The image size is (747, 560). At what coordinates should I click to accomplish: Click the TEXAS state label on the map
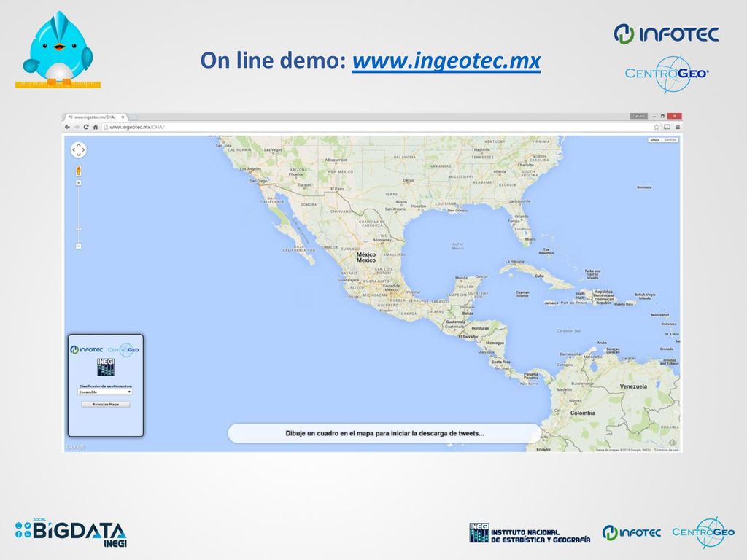tap(391, 194)
